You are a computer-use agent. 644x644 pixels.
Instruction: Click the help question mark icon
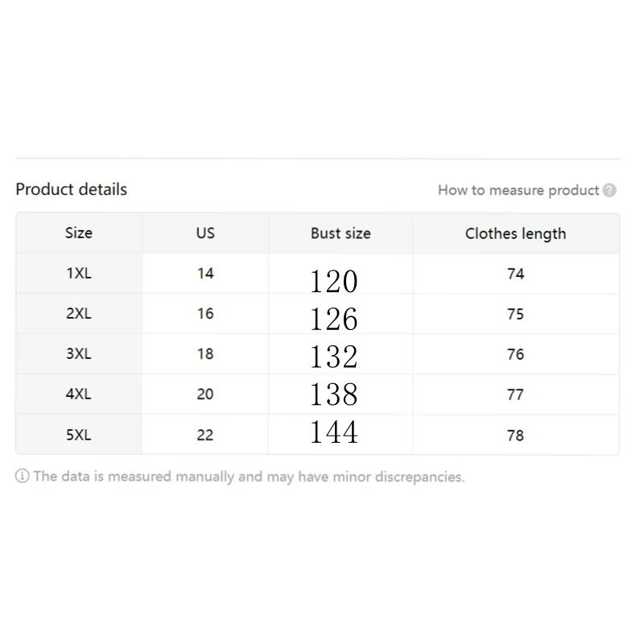(x=609, y=190)
